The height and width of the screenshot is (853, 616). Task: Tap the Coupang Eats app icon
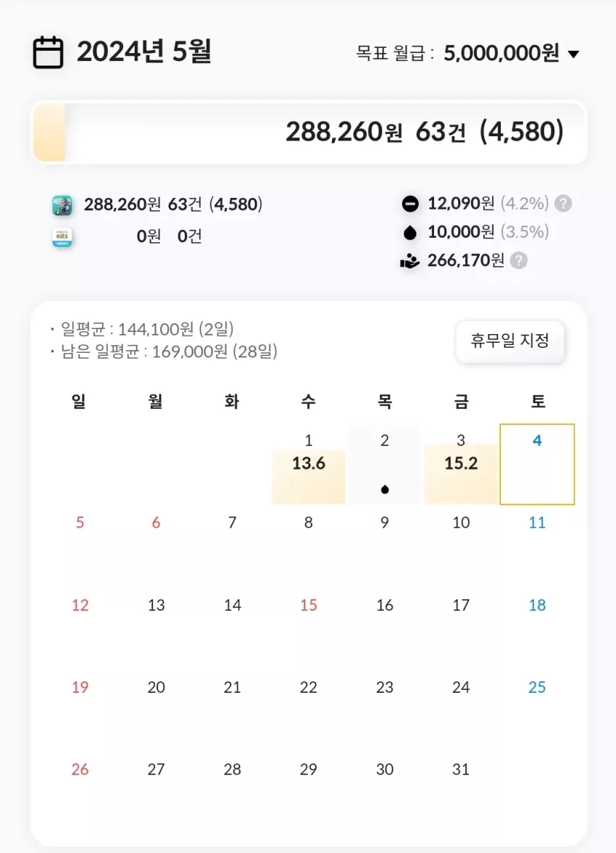pos(62,237)
